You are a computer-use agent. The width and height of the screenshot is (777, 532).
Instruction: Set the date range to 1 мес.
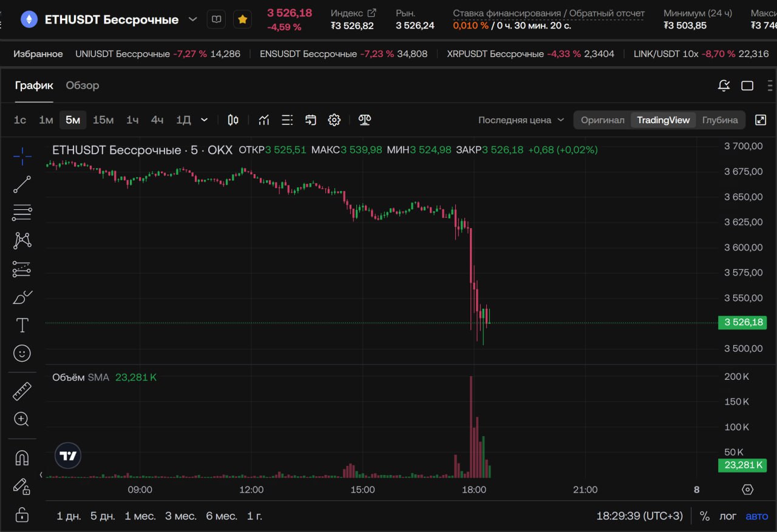(x=140, y=516)
